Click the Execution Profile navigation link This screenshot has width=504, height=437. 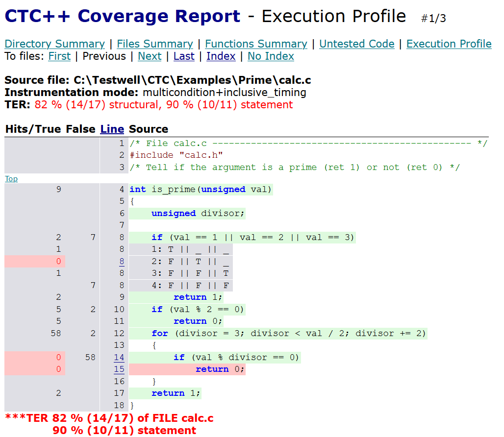tap(449, 44)
